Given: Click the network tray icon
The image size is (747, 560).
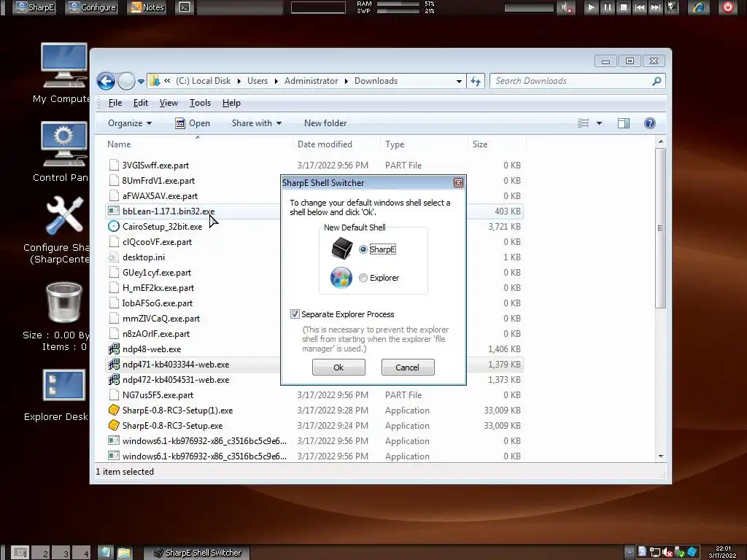Looking at the screenshot, I should point(655,553).
